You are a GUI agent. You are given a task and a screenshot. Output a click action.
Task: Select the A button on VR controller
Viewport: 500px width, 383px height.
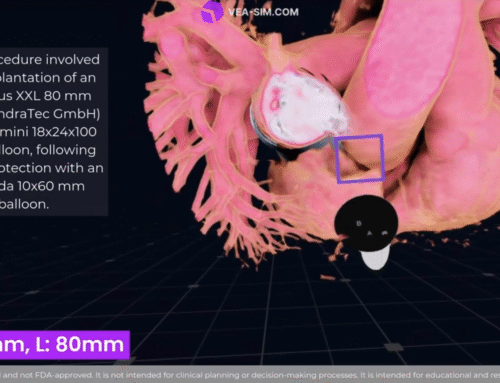point(369,233)
